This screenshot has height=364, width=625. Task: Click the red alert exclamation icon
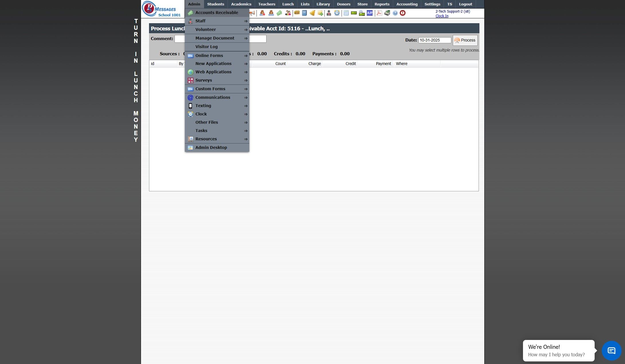(x=403, y=13)
